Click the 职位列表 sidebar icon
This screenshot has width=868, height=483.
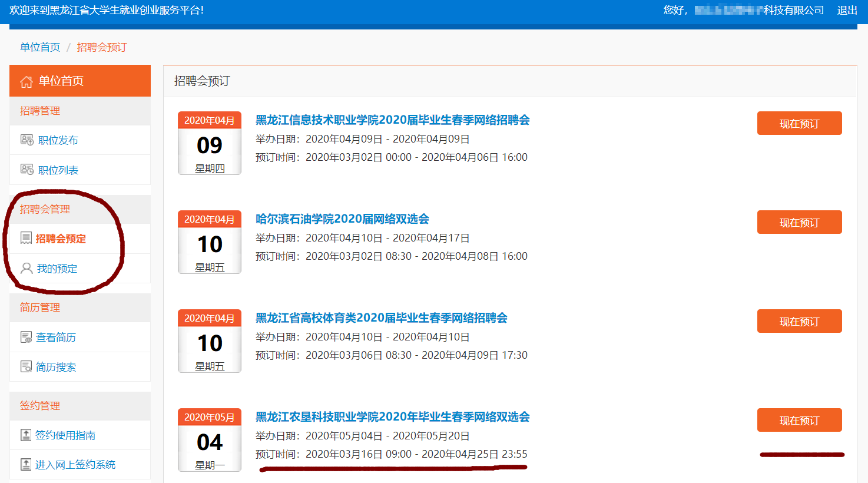pos(26,170)
